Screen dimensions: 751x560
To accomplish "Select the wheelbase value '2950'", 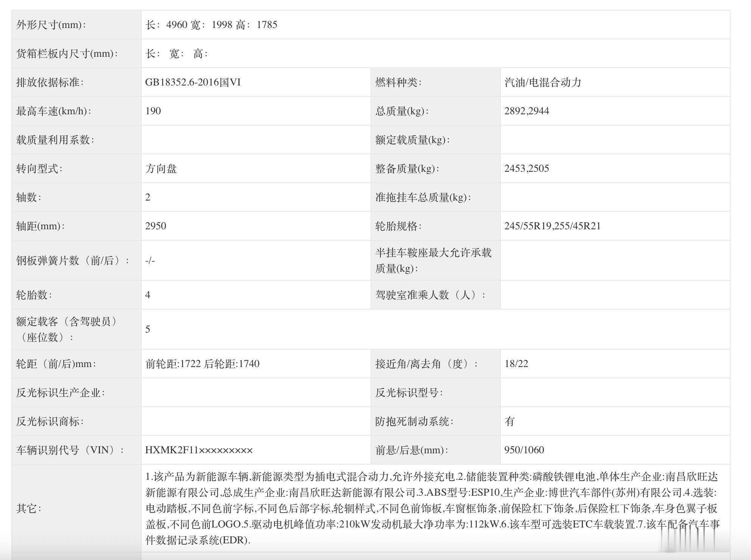I will (156, 226).
